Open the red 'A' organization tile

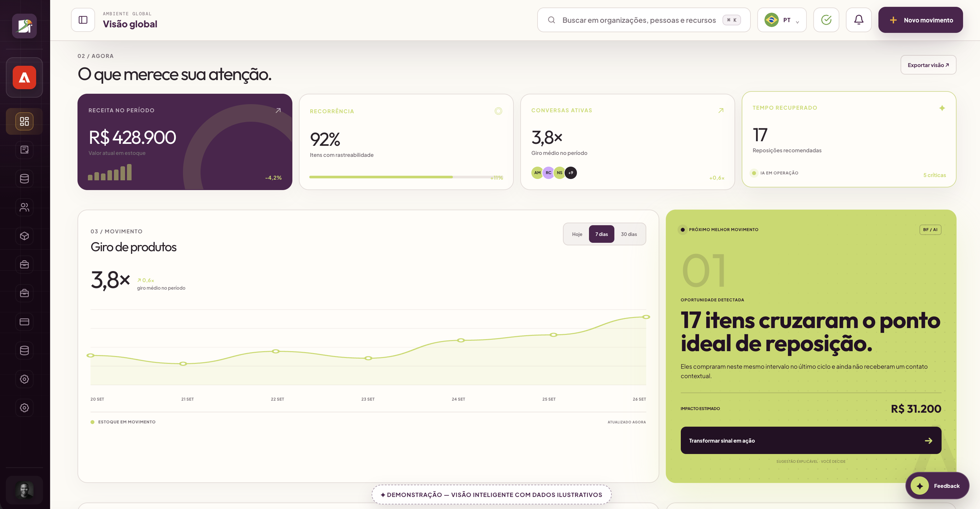tap(24, 77)
